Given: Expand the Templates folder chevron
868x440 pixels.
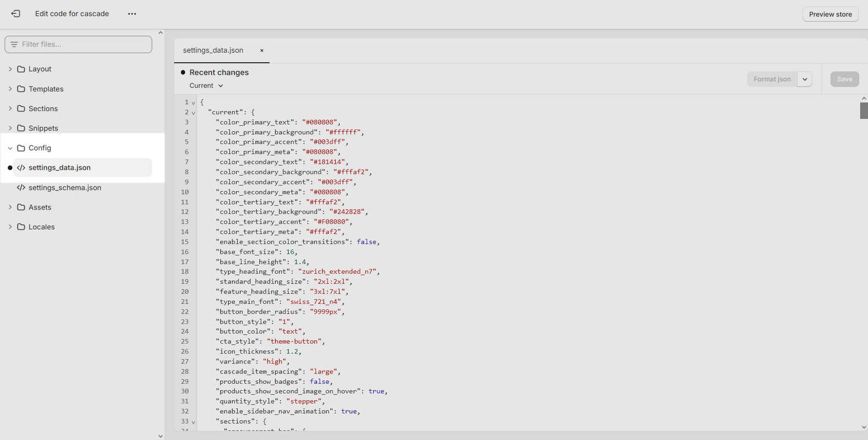Looking at the screenshot, I should tap(10, 89).
